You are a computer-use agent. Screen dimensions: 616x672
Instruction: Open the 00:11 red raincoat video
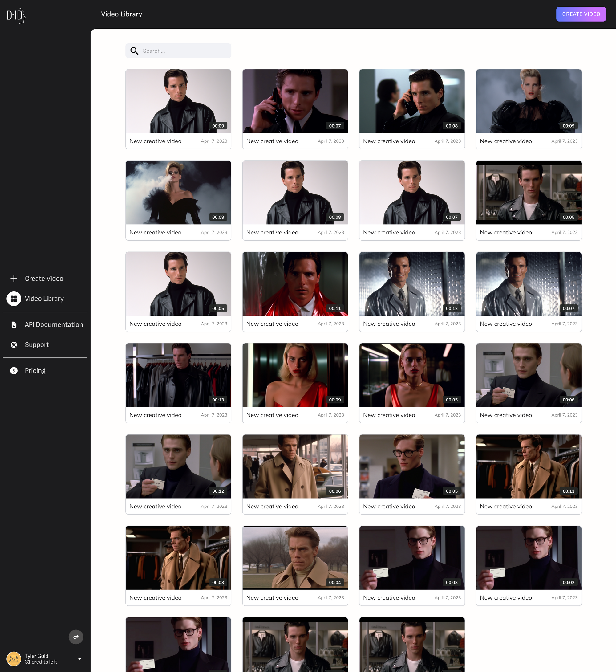pos(295,283)
